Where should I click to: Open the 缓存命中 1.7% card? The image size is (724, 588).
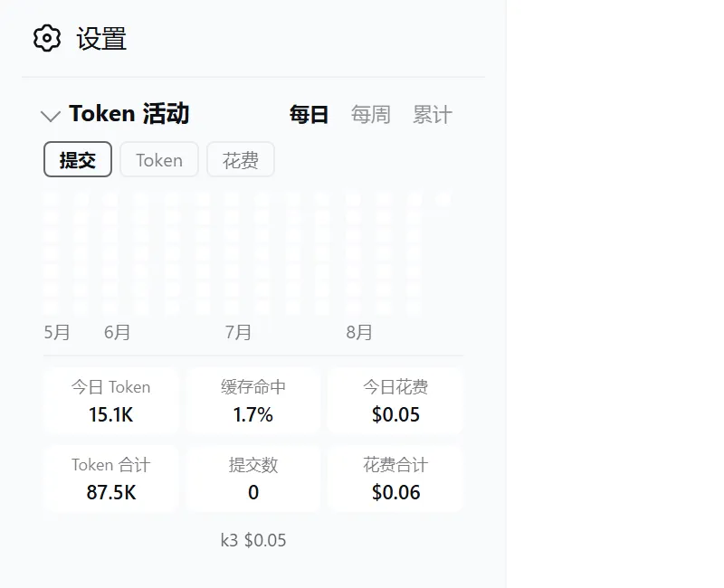tap(253, 401)
